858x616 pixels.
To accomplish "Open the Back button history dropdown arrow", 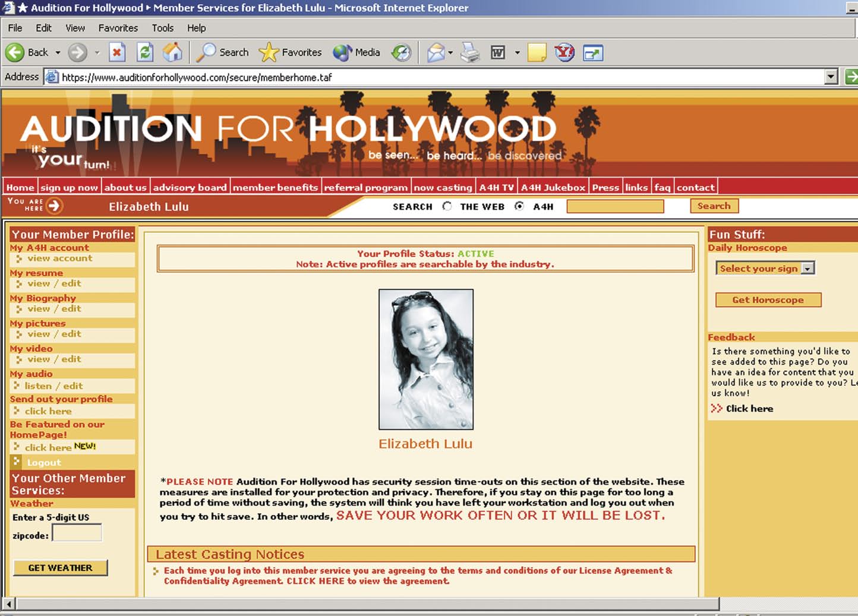I will click(58, 53).
